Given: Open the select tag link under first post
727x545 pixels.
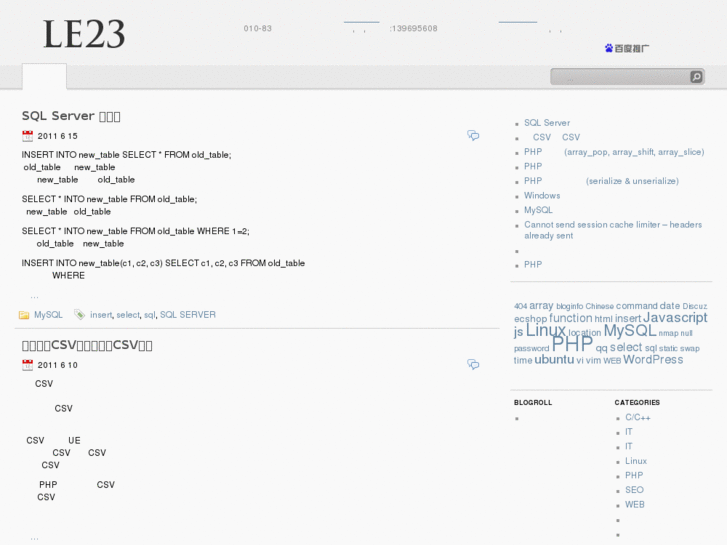Looking at the screenshot, I should point(128,314).
